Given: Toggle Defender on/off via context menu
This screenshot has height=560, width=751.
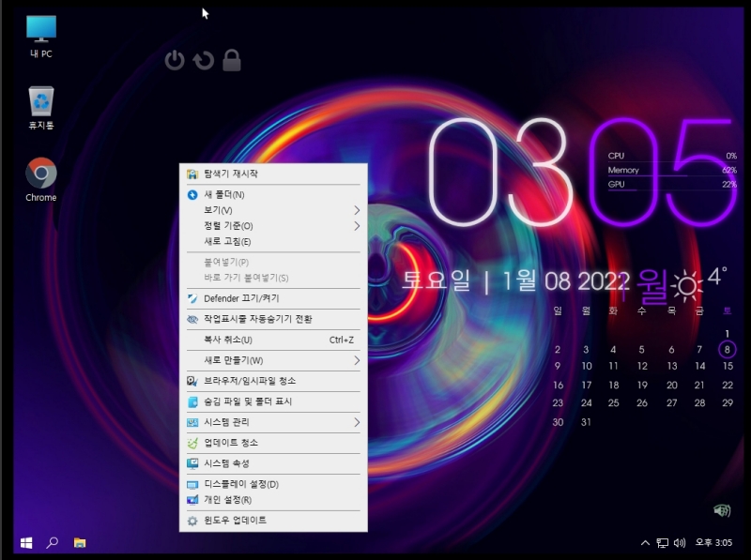Looking at the screenshot, I should click(x=237, y=300).
